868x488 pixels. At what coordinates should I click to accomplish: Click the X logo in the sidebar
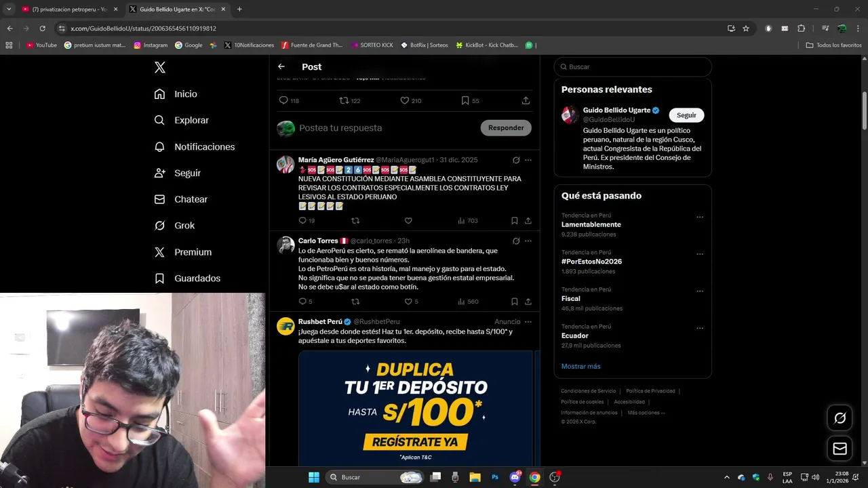[x=160, y=67]
